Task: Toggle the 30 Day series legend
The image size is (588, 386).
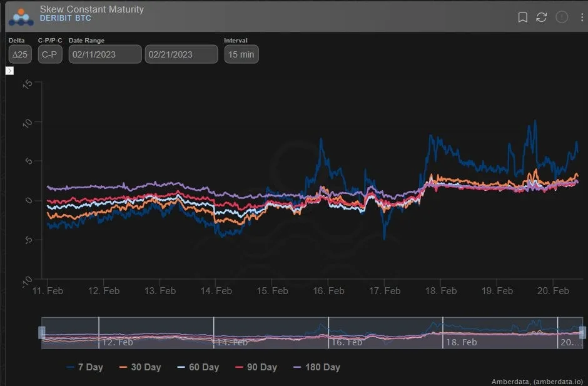Action: pos(140,367)
